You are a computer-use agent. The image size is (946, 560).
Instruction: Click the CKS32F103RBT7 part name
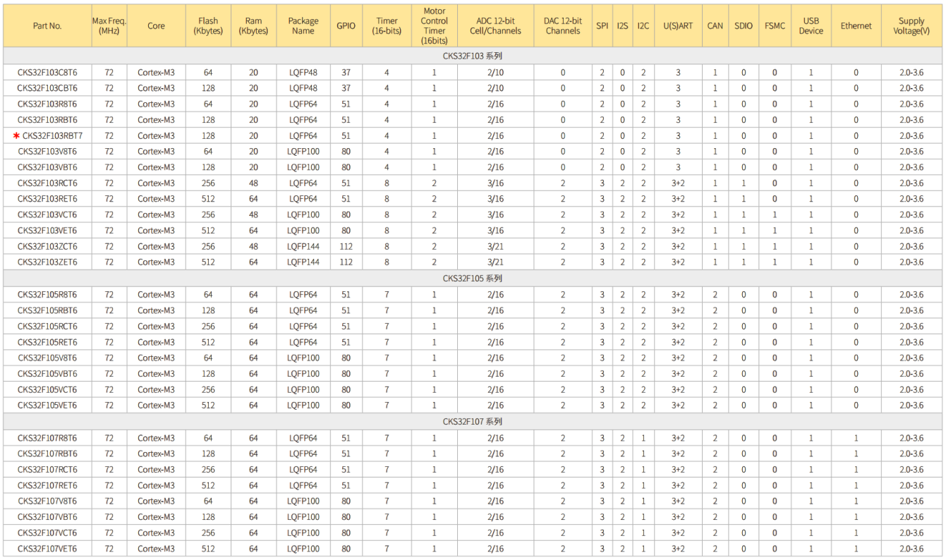pyautogui.click(x=52, y=136)
